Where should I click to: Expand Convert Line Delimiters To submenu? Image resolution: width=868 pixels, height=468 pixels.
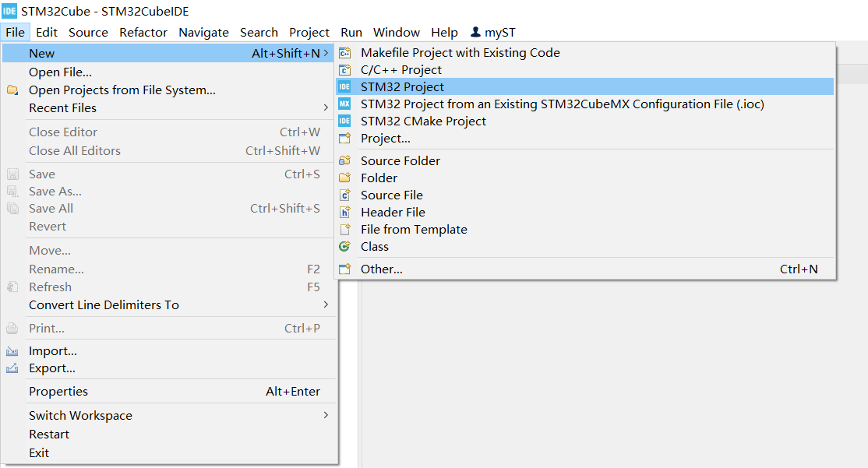click(x=326, y=304)
